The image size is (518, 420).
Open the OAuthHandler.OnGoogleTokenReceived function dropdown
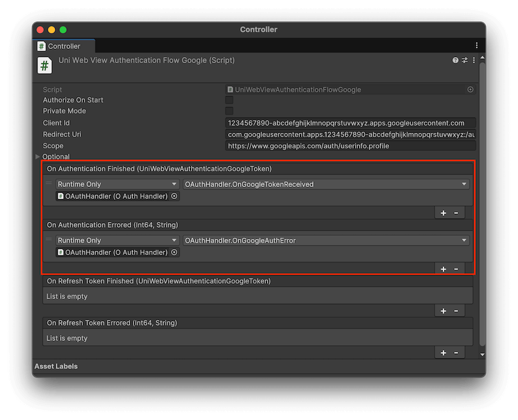(x=326, y=184)
